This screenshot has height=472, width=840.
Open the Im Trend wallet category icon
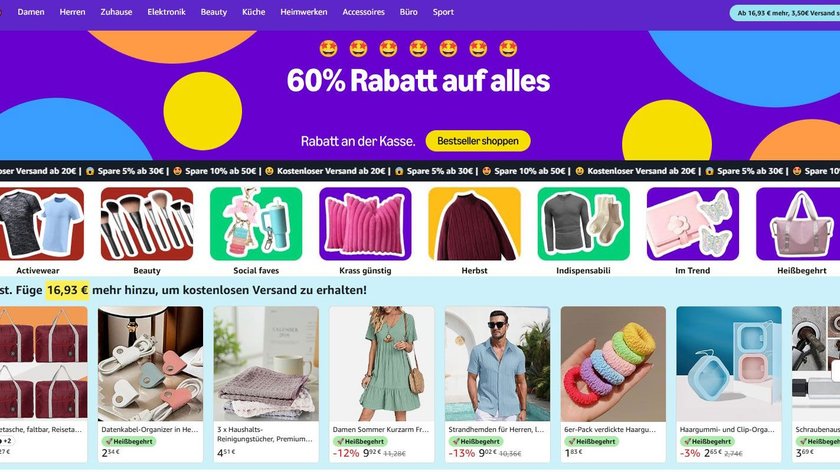click(x=693, y=224)
